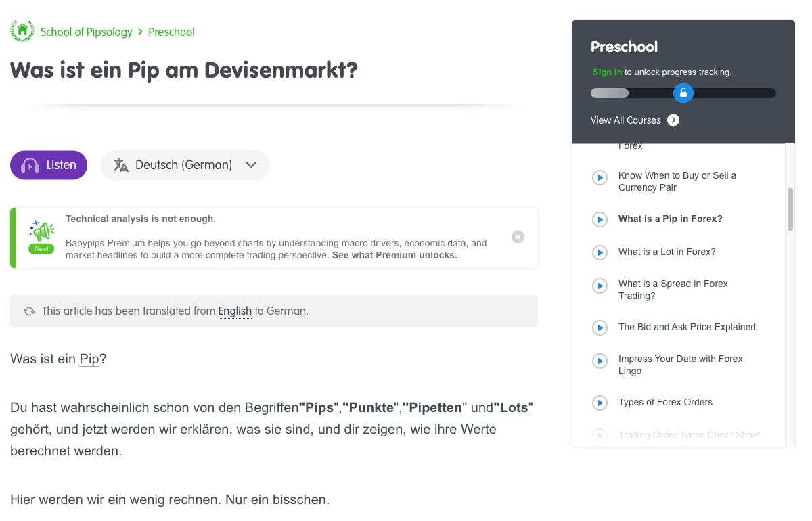812x521 pixels.
Task: Open 'What is a Lot in Forex?' lesson
Action: coord(667,252)
